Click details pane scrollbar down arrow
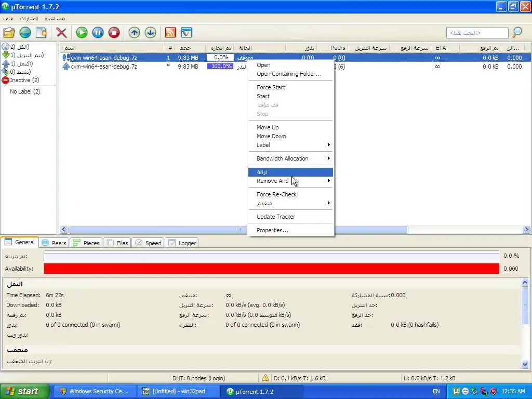Image resolution: width=532 pixels, height=399 pixels. pos(525,365)
